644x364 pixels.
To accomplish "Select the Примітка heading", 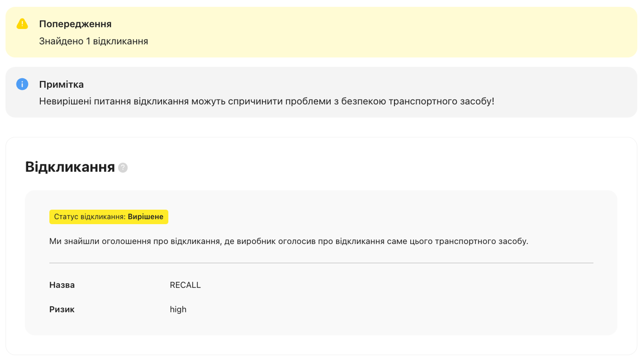I will pyautogui.click(x=62, y=84).
